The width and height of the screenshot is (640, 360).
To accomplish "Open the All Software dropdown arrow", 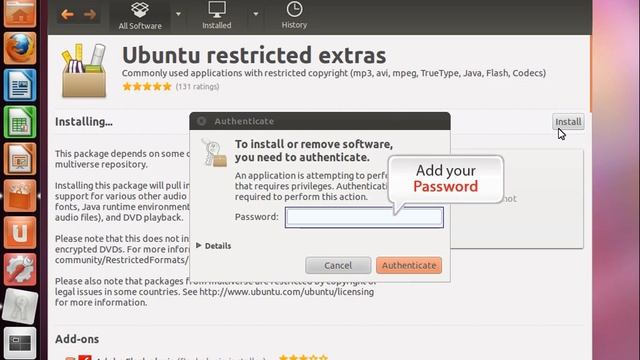I will tap(178, 14).
